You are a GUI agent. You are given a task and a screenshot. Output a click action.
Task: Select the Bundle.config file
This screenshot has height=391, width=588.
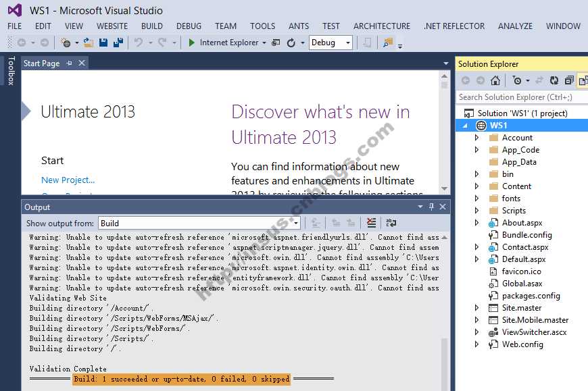(x=527, y=235)
